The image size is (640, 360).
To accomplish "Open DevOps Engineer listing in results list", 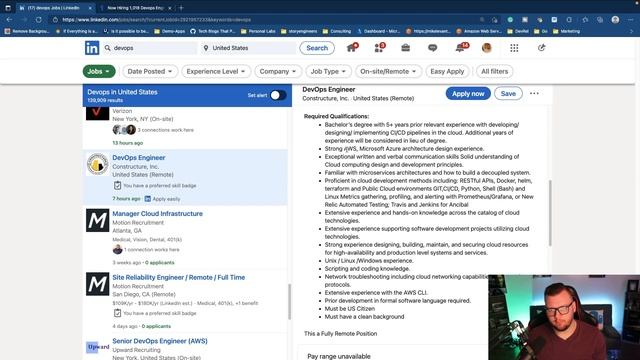I will tap(139, 158).
